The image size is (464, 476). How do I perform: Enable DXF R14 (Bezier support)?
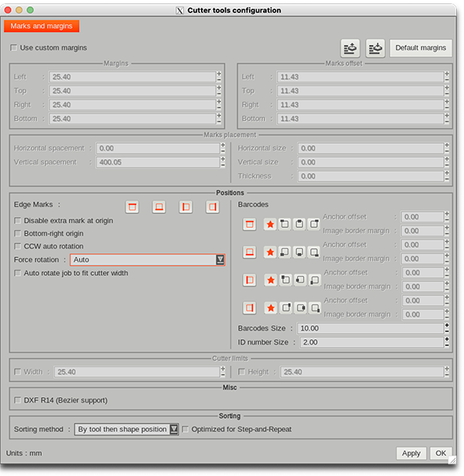coord(18,400)
